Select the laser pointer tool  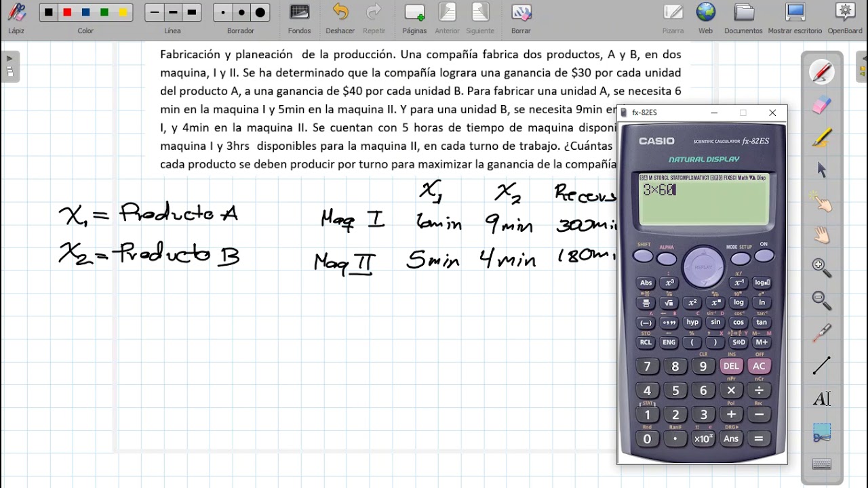[822, 333]
